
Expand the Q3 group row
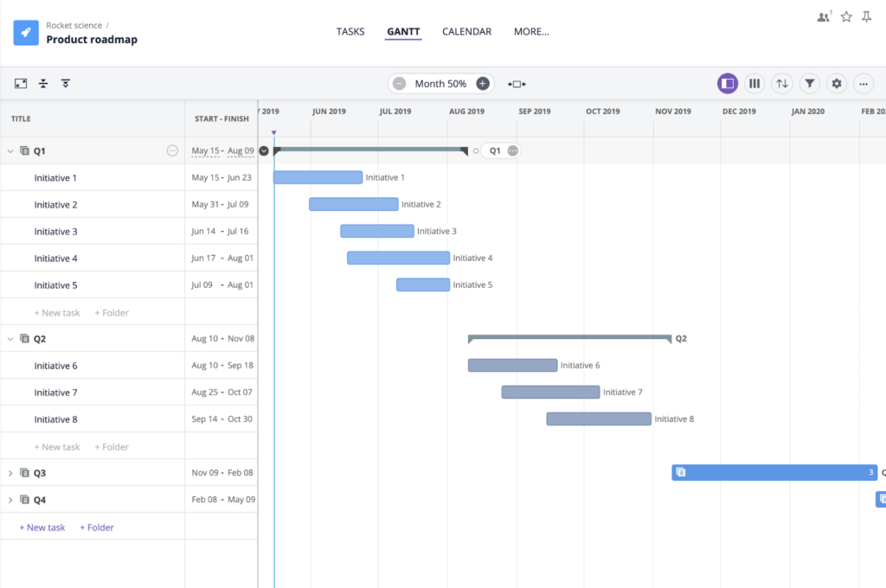click(x=10, y=472)
